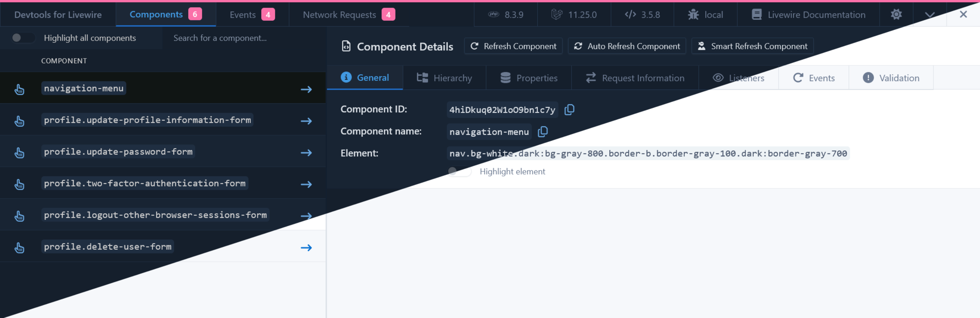This screenshot has height=318, width=980.
Task: Click the hand pointer icon beside navigation-menu
Action: (x=19, y=89)
